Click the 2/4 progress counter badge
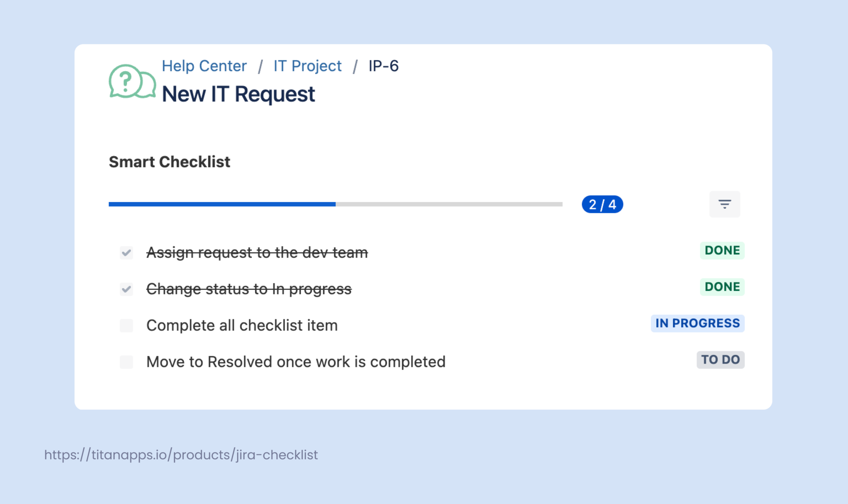The image size is (848, 504). (x=602, y=204)
